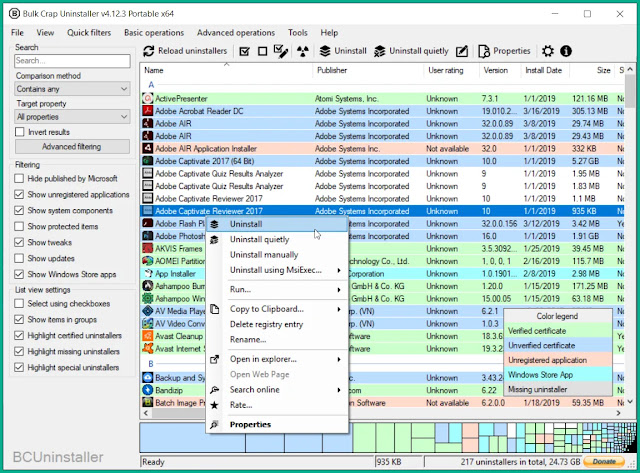This screenshot has width=640, height=473.
Task: Enable Hide published by Microsoft
Action: [19, 178]
